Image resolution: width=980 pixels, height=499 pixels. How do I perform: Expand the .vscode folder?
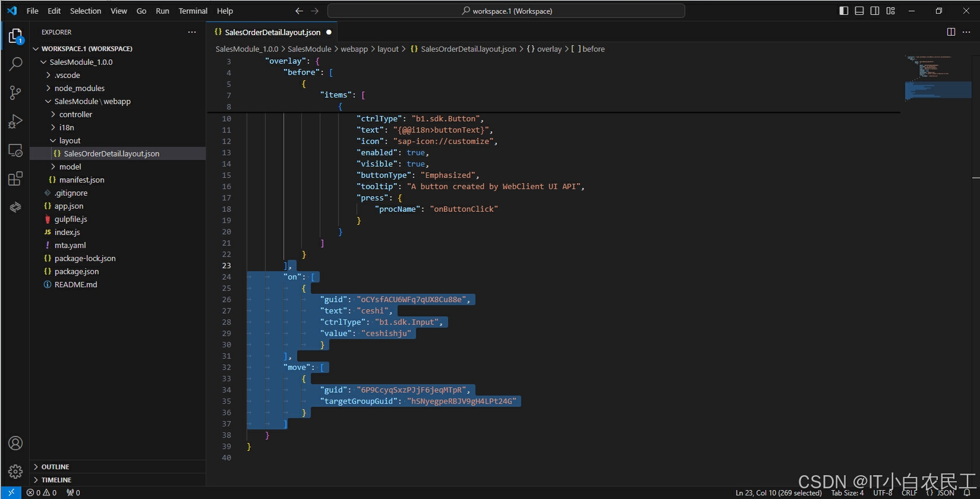(x=118, y=75)
